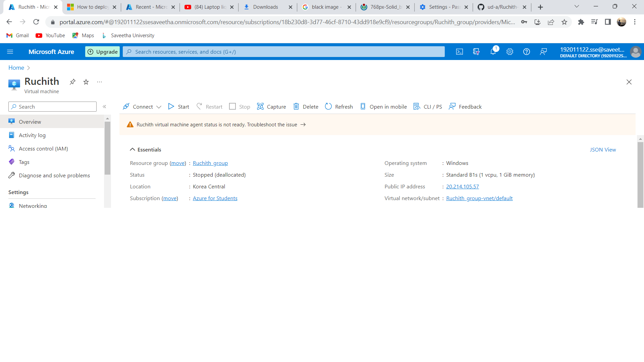Screen dimensions: 644x362
Task: Open the Connect dropdown menu
Action: coord(158,107)
